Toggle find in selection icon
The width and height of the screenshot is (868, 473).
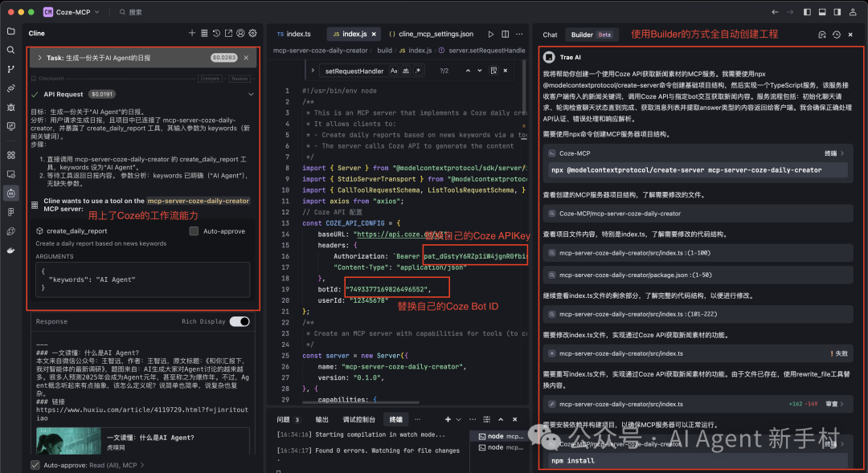(x=493, y=70)
